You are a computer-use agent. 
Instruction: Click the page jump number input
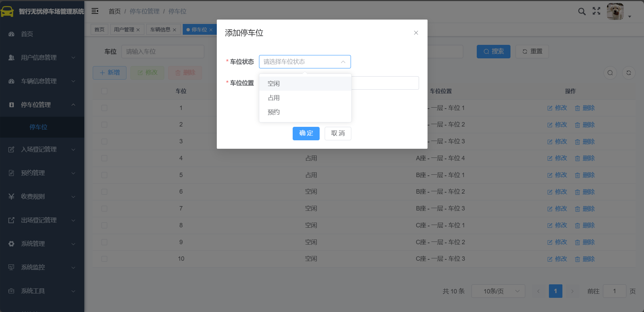(615, 291)
